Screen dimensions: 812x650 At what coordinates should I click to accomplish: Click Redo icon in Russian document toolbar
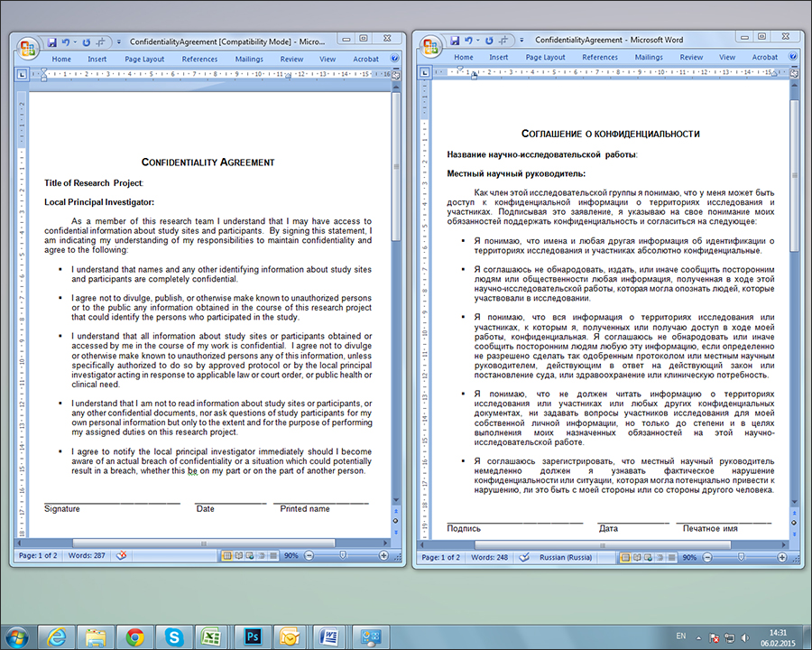pos(489,41)
